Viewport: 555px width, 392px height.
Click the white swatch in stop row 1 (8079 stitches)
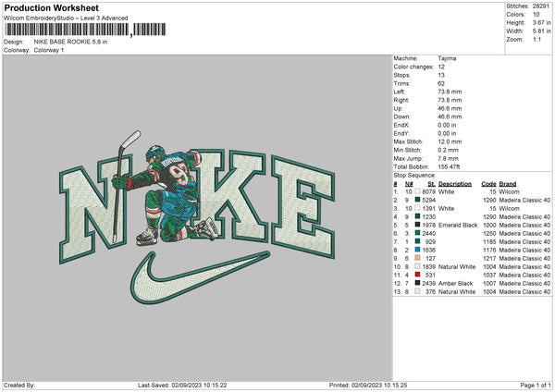click(418, 191)
